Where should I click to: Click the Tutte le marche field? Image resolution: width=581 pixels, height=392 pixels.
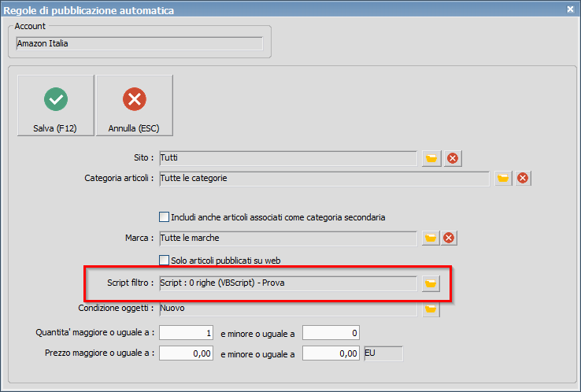tap(288, 239)
